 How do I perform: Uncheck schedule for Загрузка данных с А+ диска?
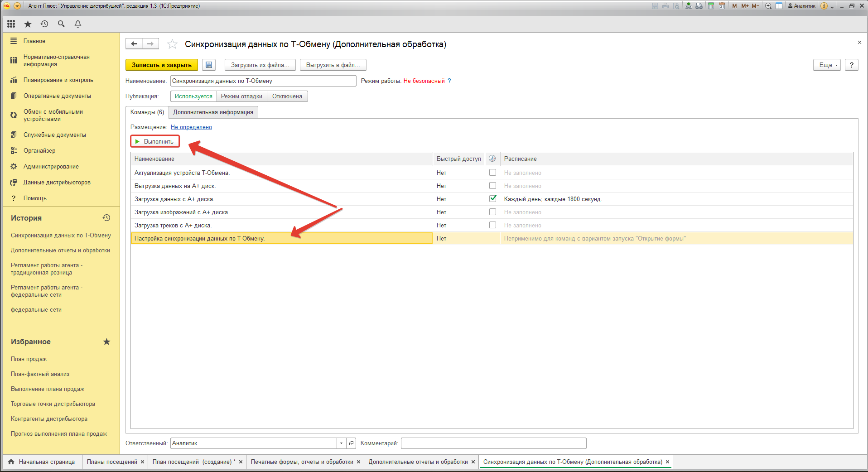point(492,199)
